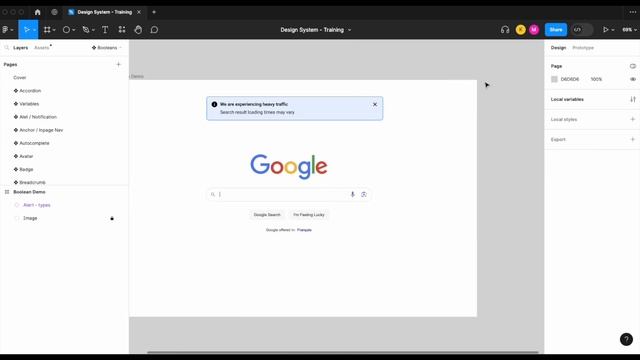The height and width of the screenshot is (360, 640).
Task: Click the page color hex value field
Action: [x=569, y=79]
